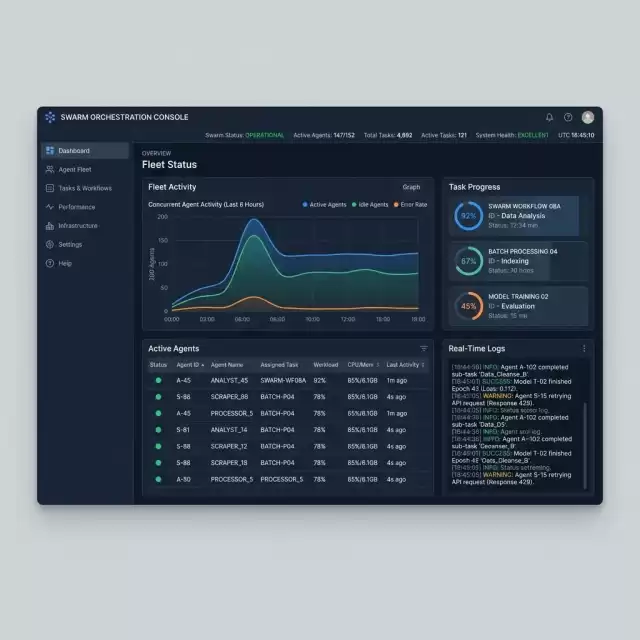This screenshot has height=640, width=640.
Task: Click the Agent Name column header
Action: pos(227,365)
